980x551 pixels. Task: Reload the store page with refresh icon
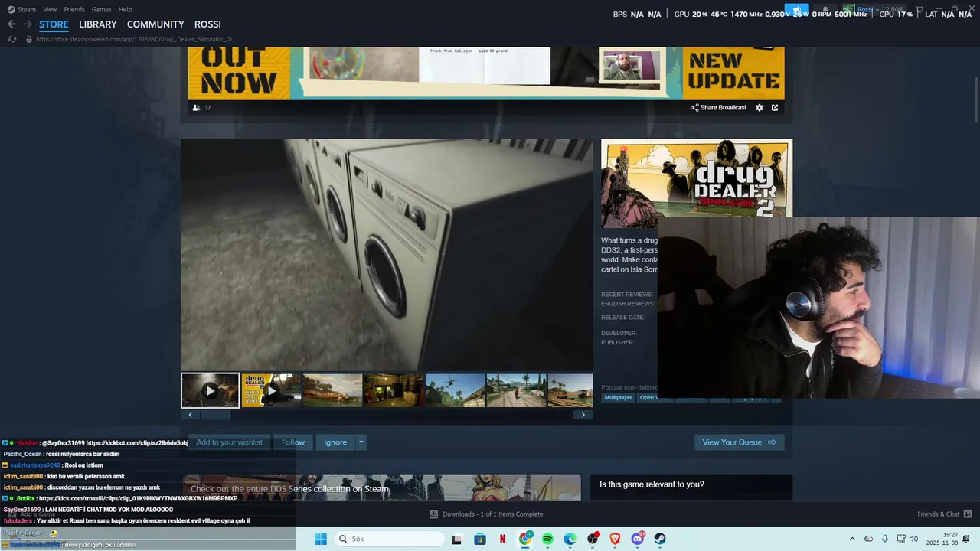pos(11,39)
